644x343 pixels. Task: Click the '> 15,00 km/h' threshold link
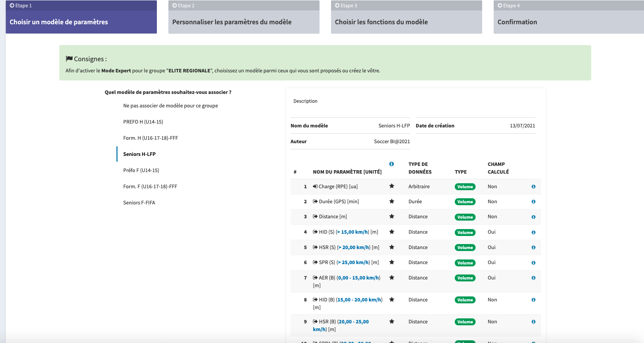pyautogui.click(x=352, y=232)
